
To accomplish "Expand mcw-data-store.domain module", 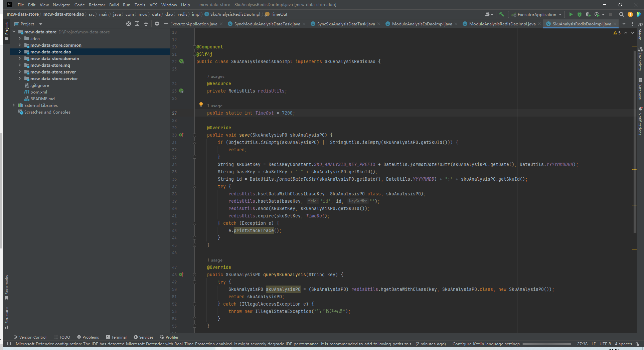I will click(x=20, y=58).
